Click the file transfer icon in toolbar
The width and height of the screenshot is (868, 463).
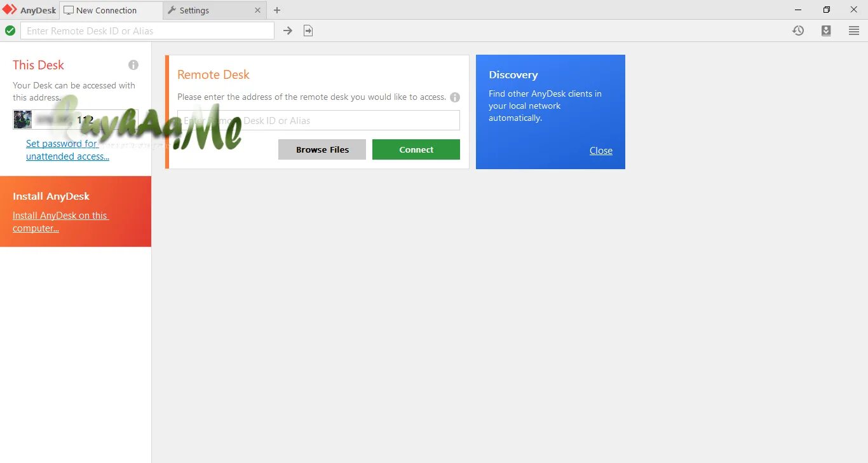[308, 31]
